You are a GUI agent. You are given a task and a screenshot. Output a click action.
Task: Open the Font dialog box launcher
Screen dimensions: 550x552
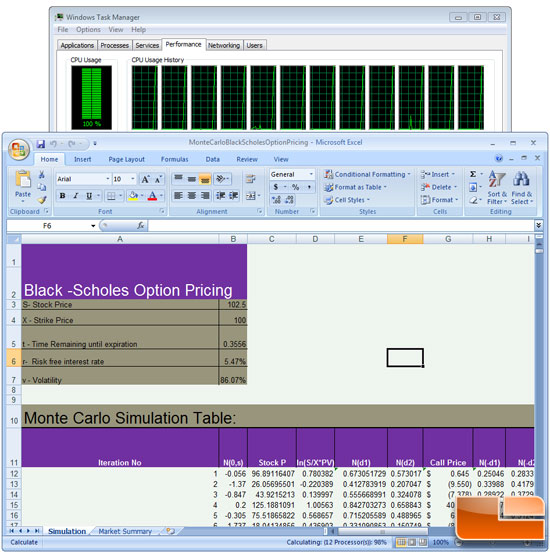162,211
